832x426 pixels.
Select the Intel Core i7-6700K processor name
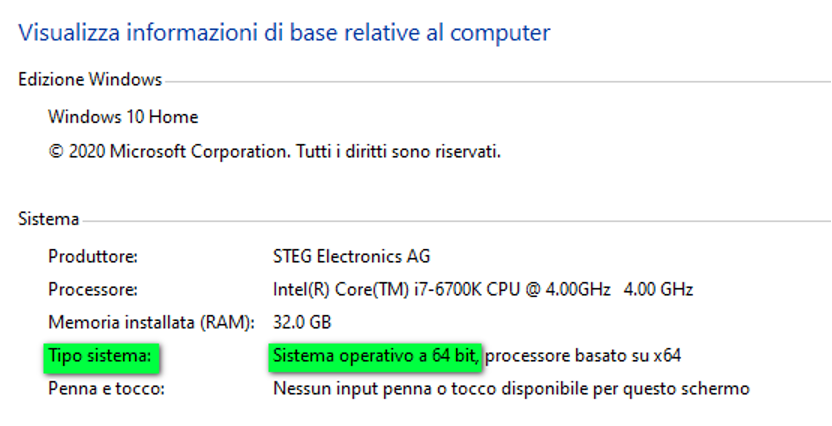pos(440,290)
